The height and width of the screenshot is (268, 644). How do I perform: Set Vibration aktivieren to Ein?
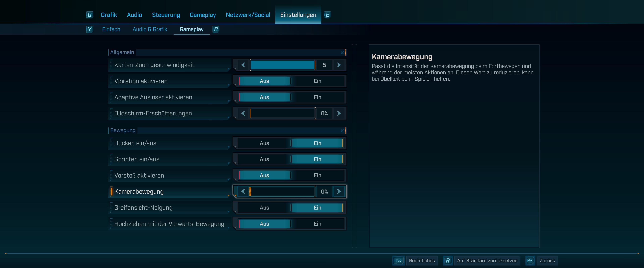pyautogui.click(x=317, y=81)
